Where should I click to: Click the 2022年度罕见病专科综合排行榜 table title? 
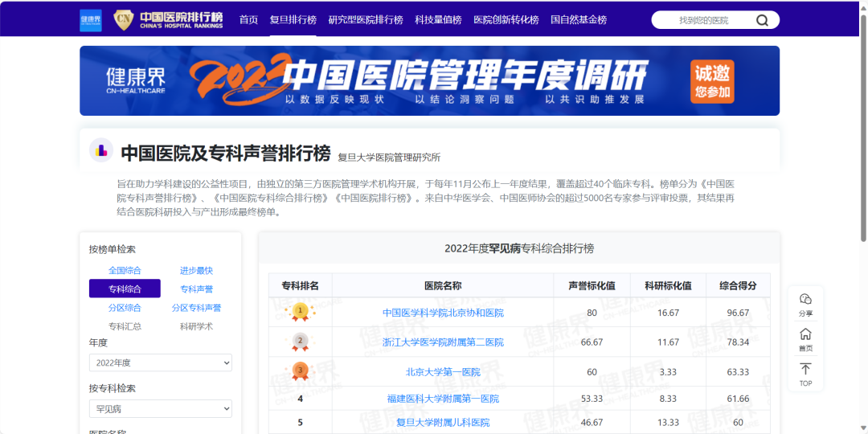pyautogui.click(x=519, y=248)
